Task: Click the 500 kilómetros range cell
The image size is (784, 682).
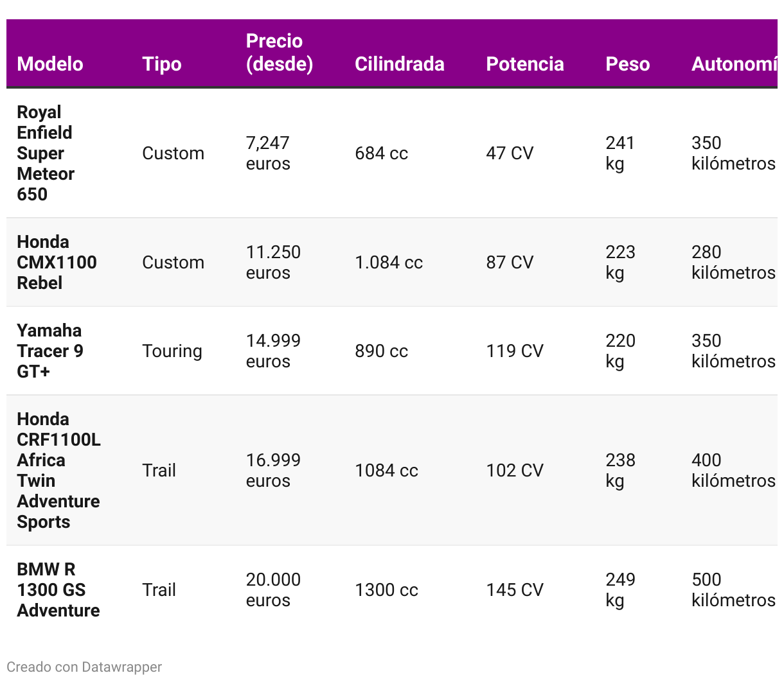Action: 733,590
